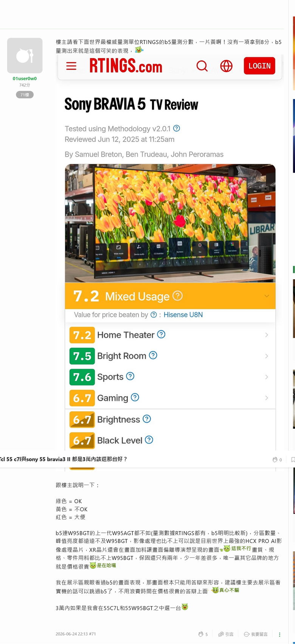Click the 6.7 Gaming score badge
The width and height of the screenshot is (295, 644).
tap(82, 398)
